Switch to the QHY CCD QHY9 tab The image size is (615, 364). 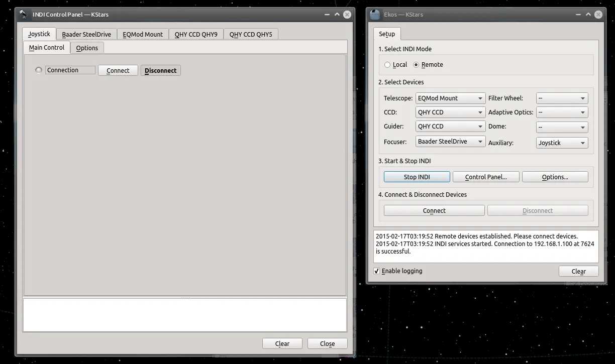click(196, 34)
